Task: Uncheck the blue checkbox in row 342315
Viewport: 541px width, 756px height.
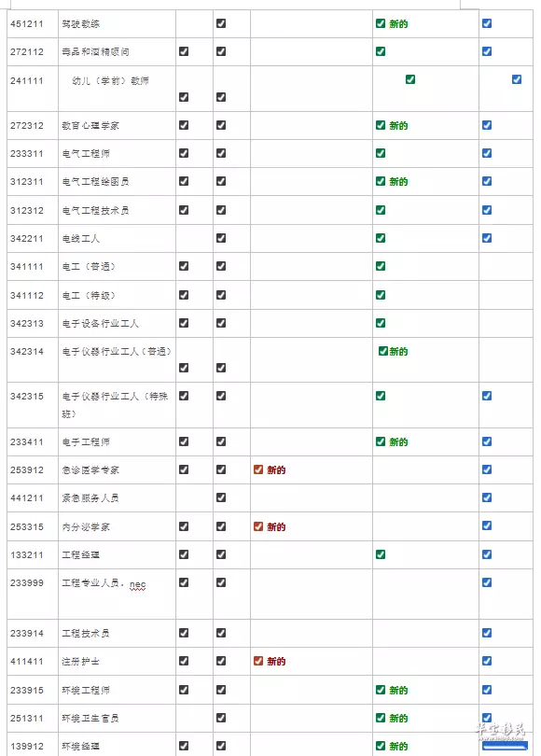Action: point(487,396)
